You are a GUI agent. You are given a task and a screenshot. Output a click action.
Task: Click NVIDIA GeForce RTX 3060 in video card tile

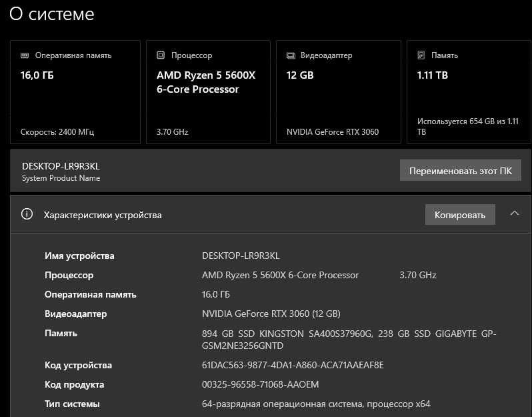(333, 131)
